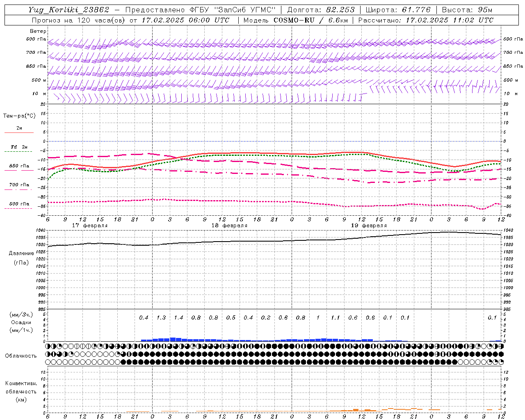525x420 pixels.
Task: Click the 1.1 precipitation value
Action: pos(336,317)
